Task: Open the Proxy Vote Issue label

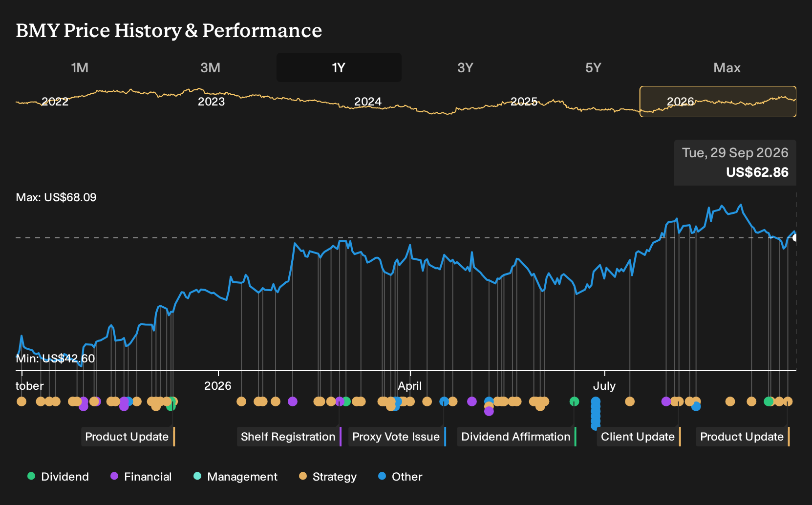Action: tap(397, 437)
